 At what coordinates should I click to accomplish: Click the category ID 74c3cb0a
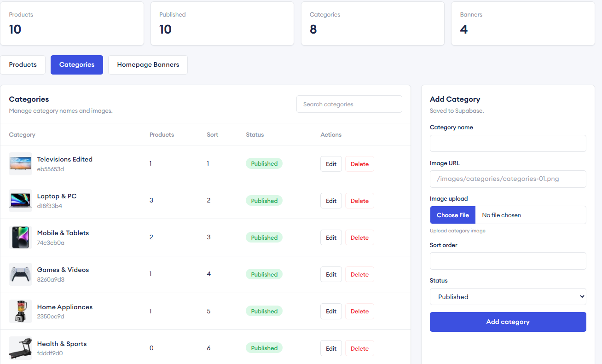click(x=51, y=243)
